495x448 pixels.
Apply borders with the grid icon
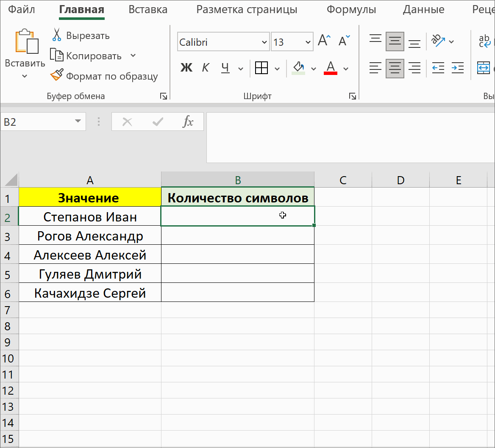coord(261,68)
